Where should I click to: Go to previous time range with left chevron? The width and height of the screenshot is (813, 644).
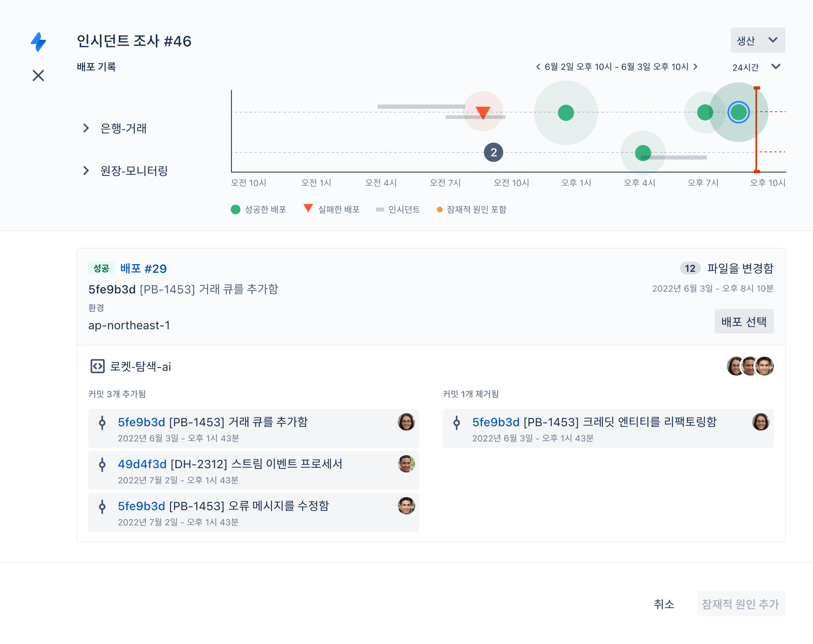[x=538, y=67]
